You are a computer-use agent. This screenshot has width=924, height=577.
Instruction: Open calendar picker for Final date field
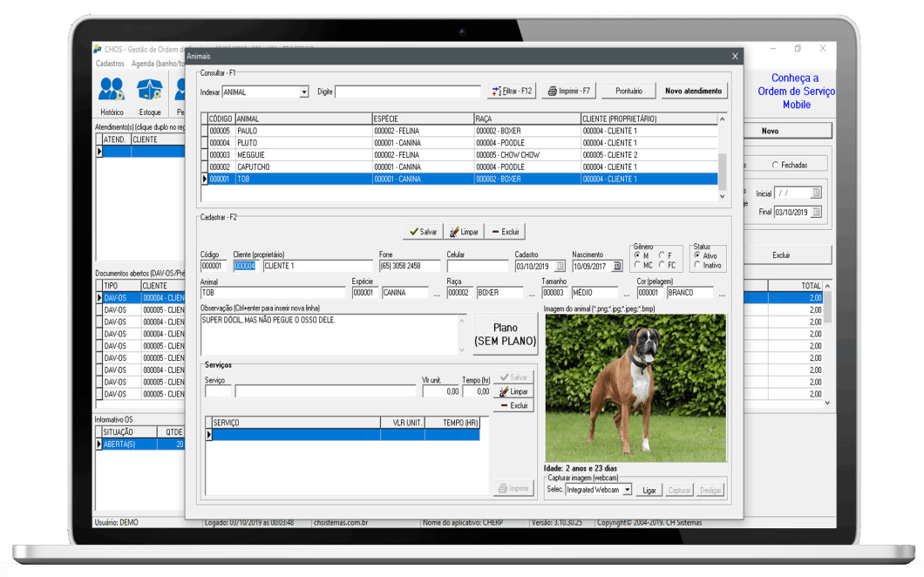[x=816, y=212]
